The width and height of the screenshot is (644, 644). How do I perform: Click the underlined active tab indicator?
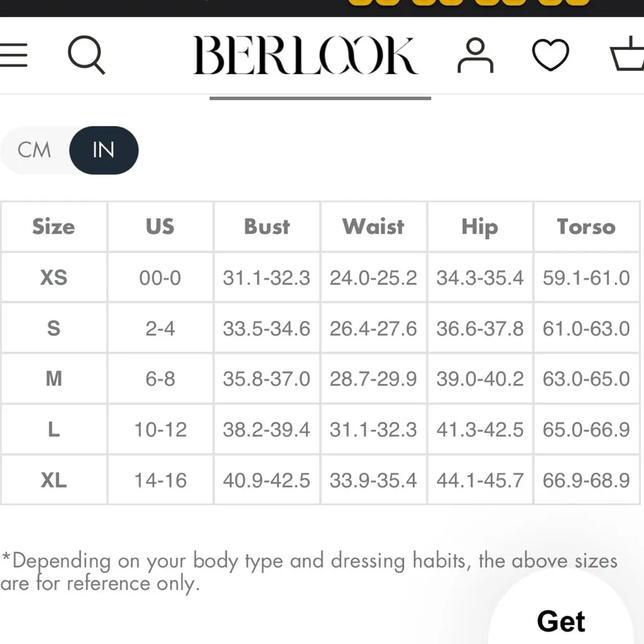pos(319,98)
